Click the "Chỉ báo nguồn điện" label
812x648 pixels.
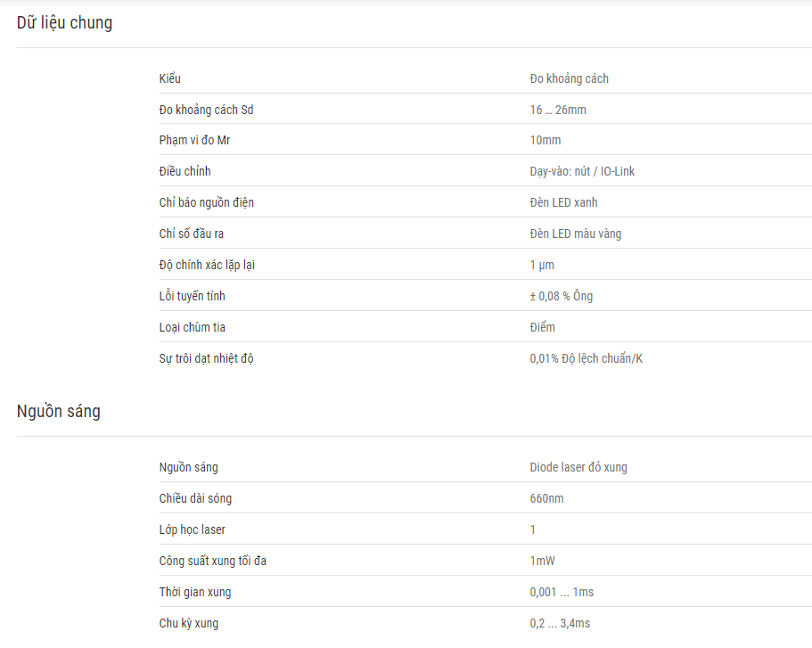coord(206,202)
